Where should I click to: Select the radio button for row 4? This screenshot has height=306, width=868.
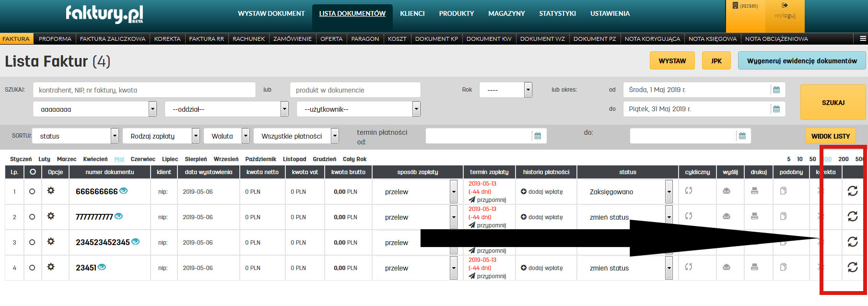tap(32, 268)
